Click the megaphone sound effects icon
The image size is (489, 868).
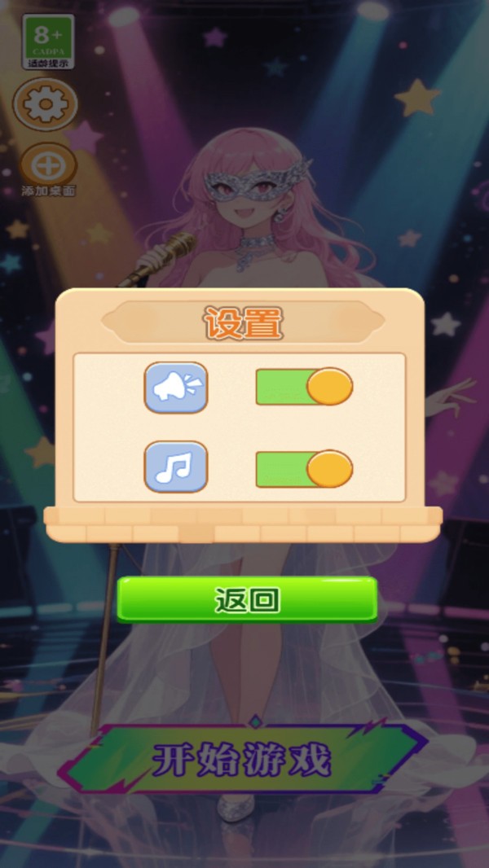point(176,387)
